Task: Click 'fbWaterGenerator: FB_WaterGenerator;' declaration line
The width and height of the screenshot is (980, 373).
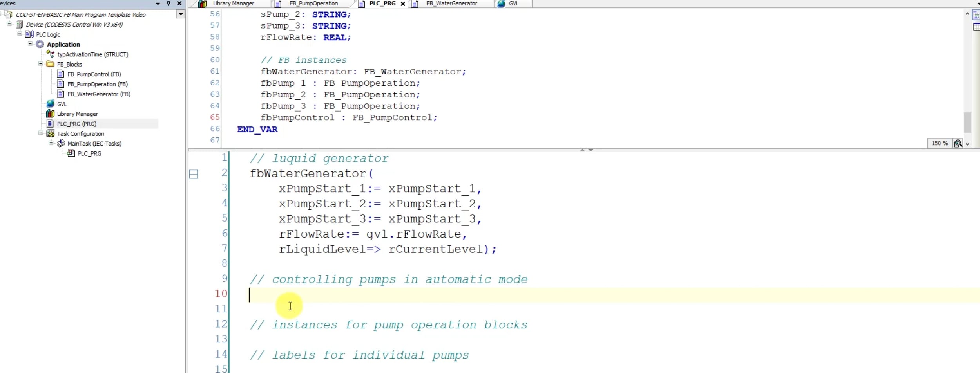Action: [363, 72]
